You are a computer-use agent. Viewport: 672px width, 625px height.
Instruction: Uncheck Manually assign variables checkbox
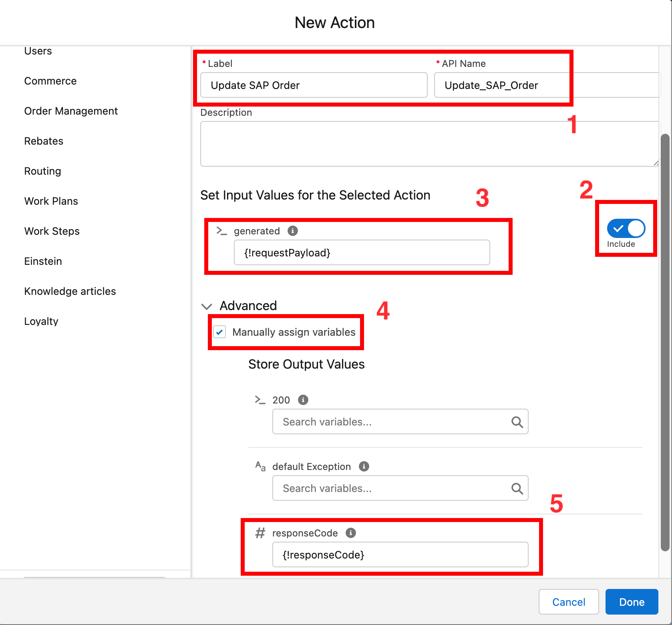point(219,332)
